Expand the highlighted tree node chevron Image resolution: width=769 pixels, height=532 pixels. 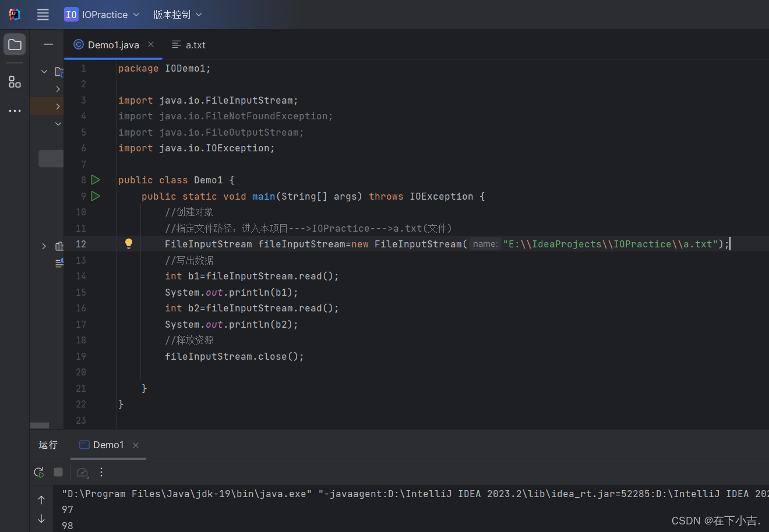[58, 106]
